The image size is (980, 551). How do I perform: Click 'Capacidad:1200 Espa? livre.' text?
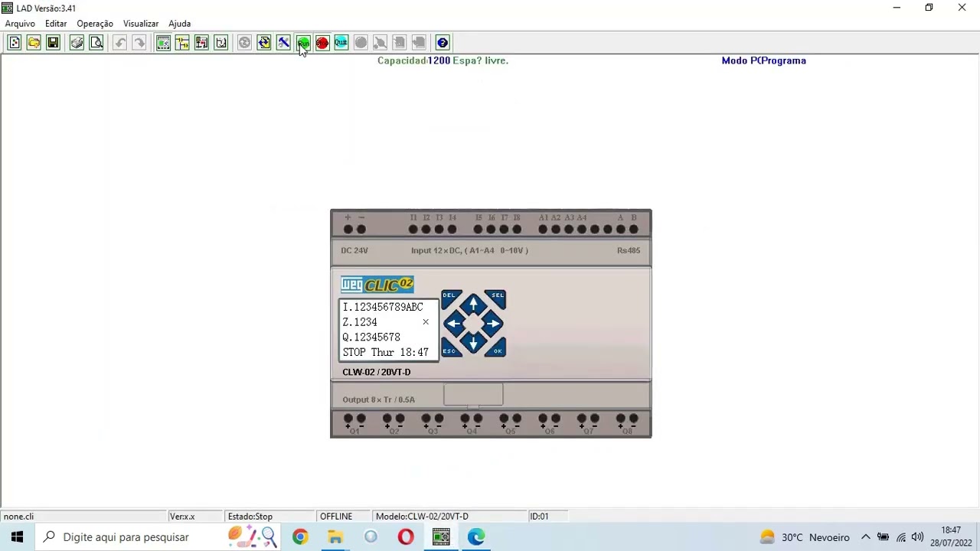(443, 60)
